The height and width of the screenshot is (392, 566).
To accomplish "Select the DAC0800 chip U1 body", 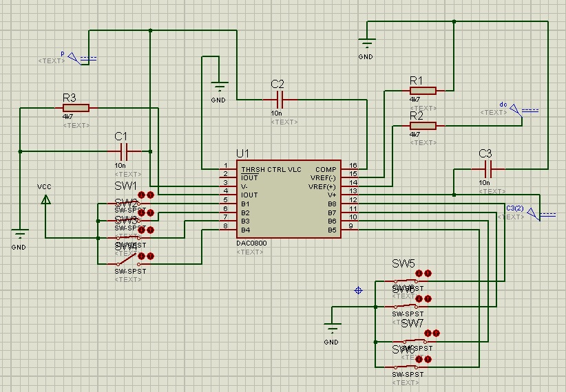I will [288, 199].
